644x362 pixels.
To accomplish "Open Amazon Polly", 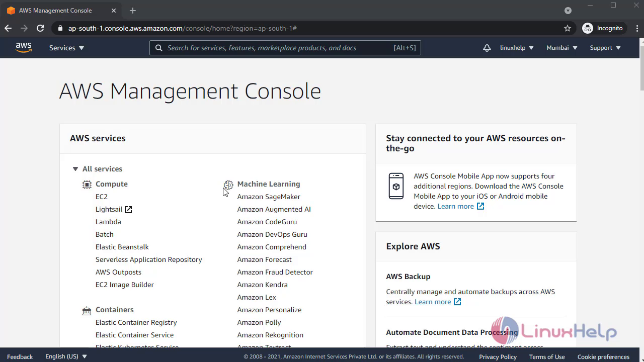I will pos(259,322).
